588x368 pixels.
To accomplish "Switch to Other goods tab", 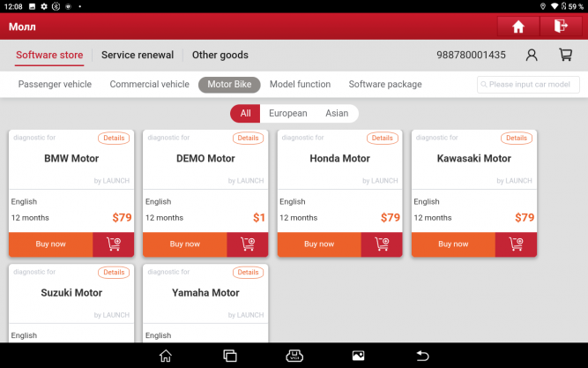I will (220, 56).
